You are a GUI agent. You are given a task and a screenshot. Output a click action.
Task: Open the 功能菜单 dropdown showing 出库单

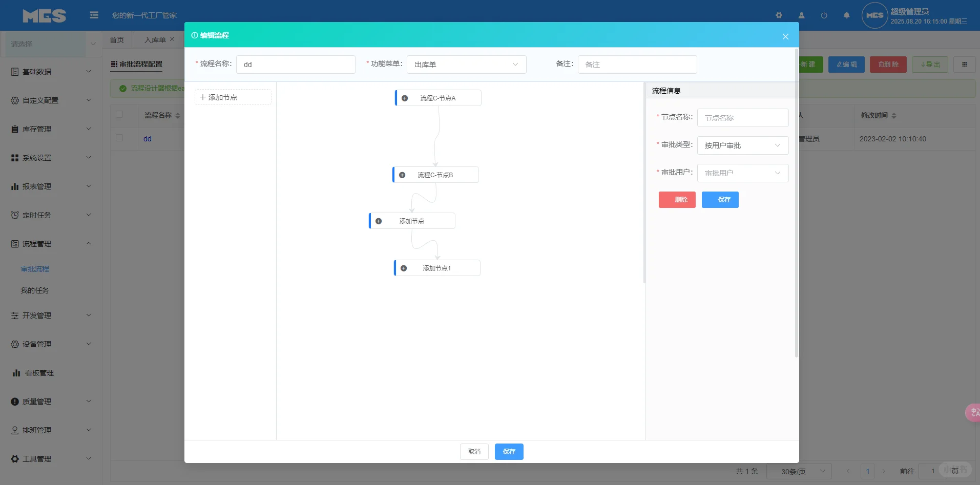tap(466, 65)
